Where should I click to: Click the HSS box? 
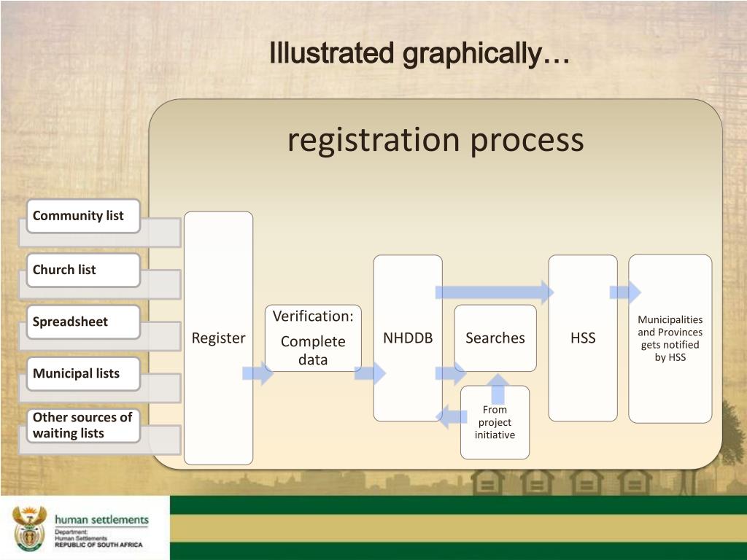[x=583, y=338]
